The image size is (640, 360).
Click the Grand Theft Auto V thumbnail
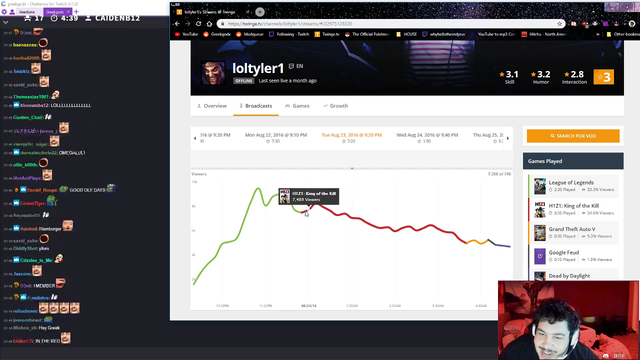click(540, 233)
